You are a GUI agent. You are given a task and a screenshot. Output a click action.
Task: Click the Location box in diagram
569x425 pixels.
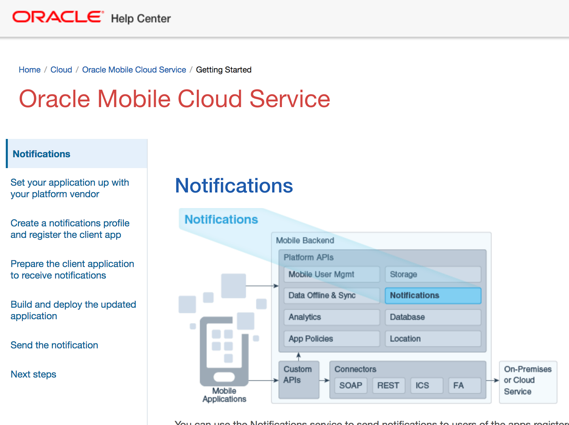click(433, 339)
